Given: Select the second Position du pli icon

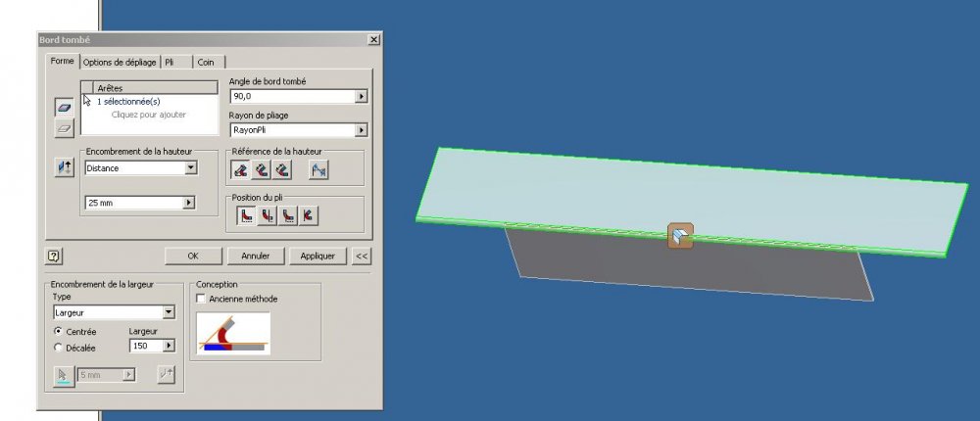Looking at the screenshot, I should [x=267, y=216].
